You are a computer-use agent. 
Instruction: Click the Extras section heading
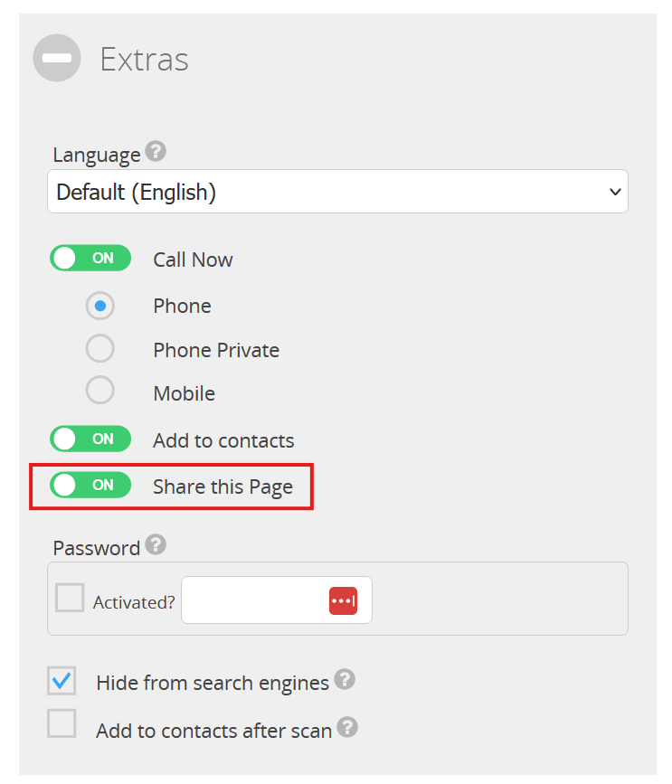pyautogui.click(x=144, y=58)
